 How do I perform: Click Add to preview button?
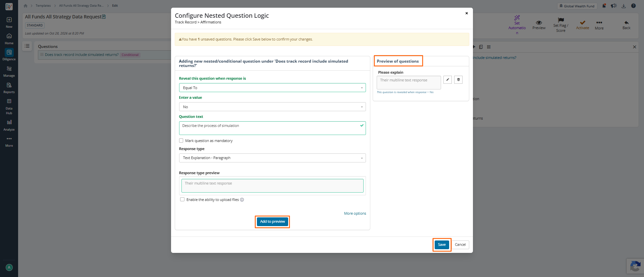click(272, 222)
